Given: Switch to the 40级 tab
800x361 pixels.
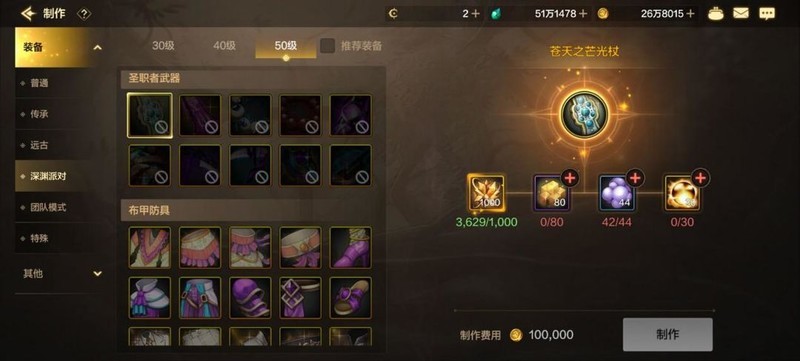Looking at the screenshot, I should pos(224,45).
